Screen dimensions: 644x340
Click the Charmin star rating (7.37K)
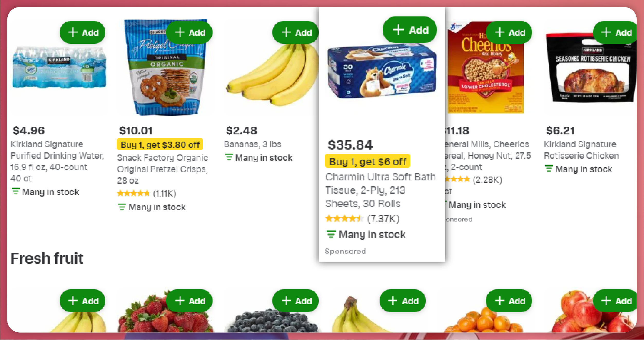coord(362,219)
